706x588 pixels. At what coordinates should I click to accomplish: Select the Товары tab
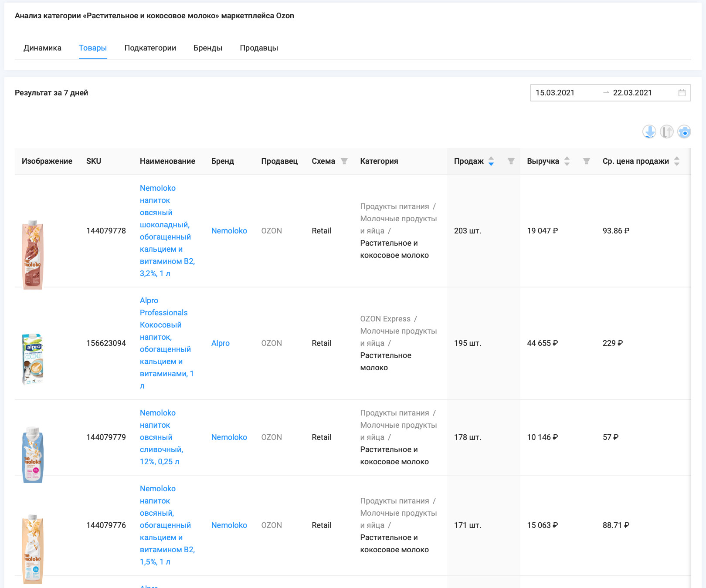[93, 48]
